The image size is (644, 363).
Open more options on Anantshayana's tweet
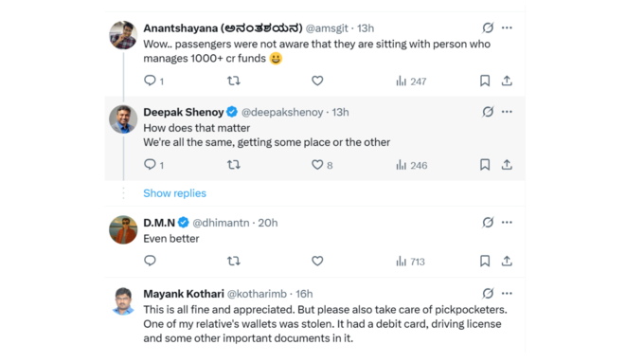[507, 27]
